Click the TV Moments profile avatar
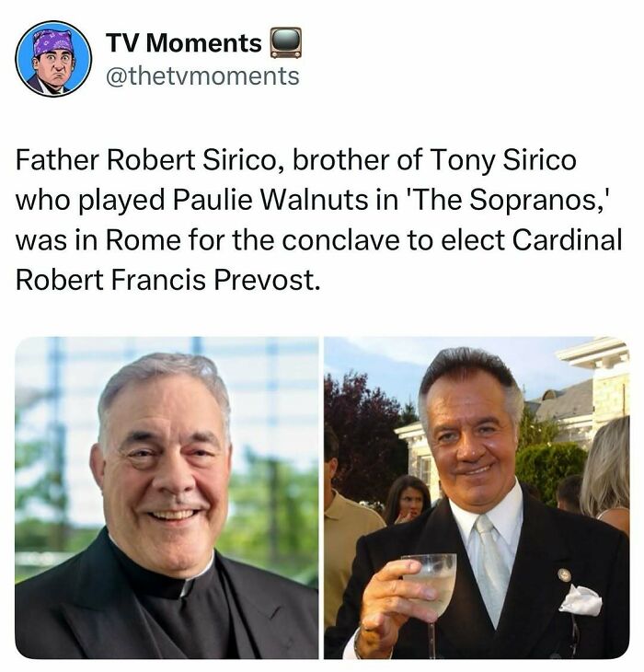 53,58
